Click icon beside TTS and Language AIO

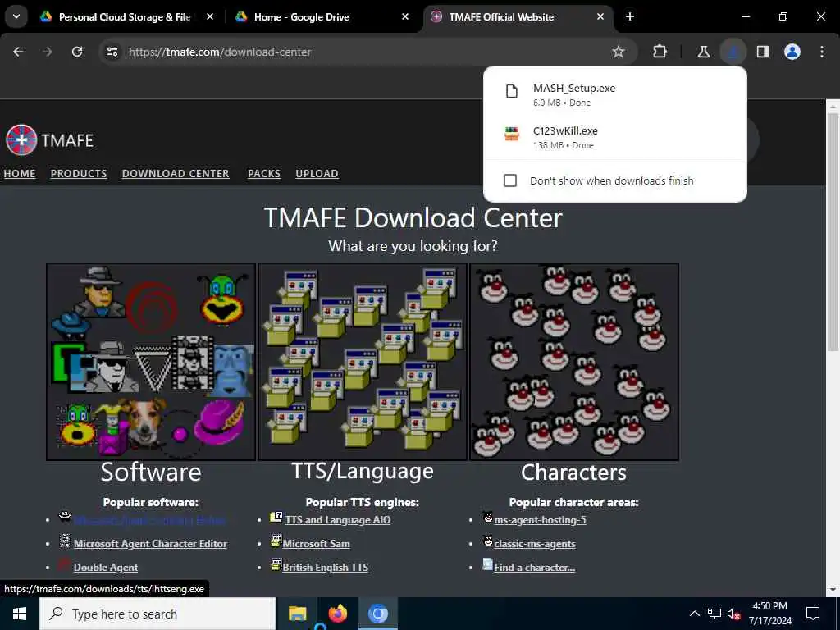(x=276, y=517)
